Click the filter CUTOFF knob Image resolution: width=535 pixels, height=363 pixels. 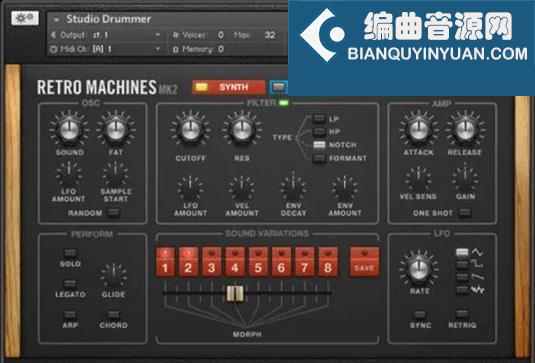point(190,131)
